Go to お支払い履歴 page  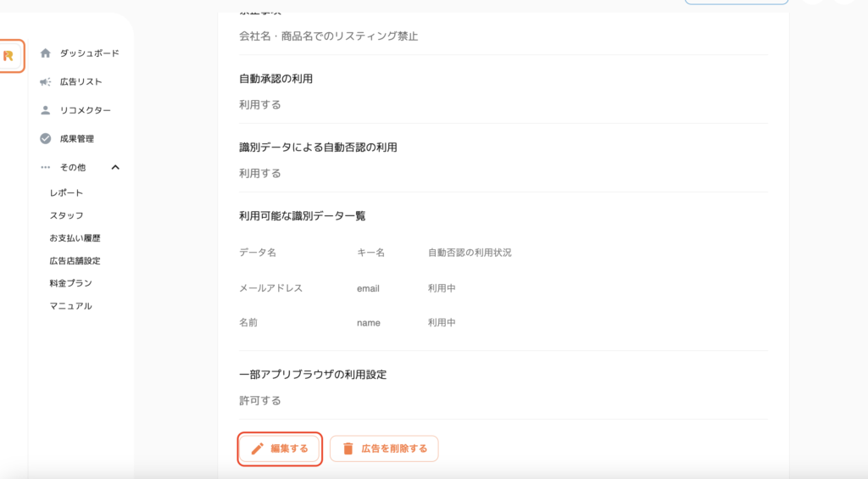75,238
